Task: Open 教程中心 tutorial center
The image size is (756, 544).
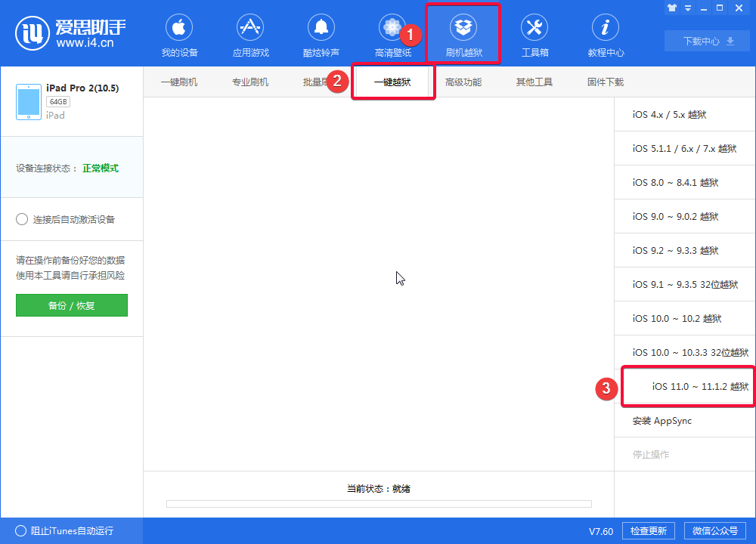Action: tap(605, 34)
